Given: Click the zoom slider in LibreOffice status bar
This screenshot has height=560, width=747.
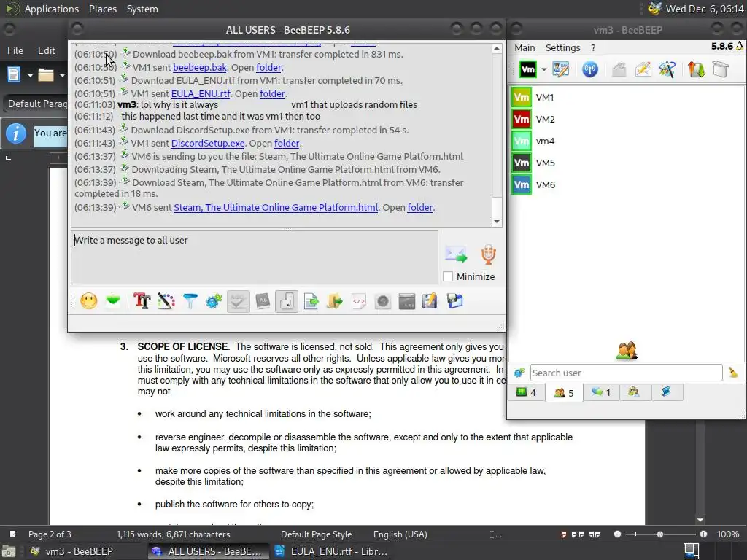Looking at the screenshot, I should click(x=660, y=534).
